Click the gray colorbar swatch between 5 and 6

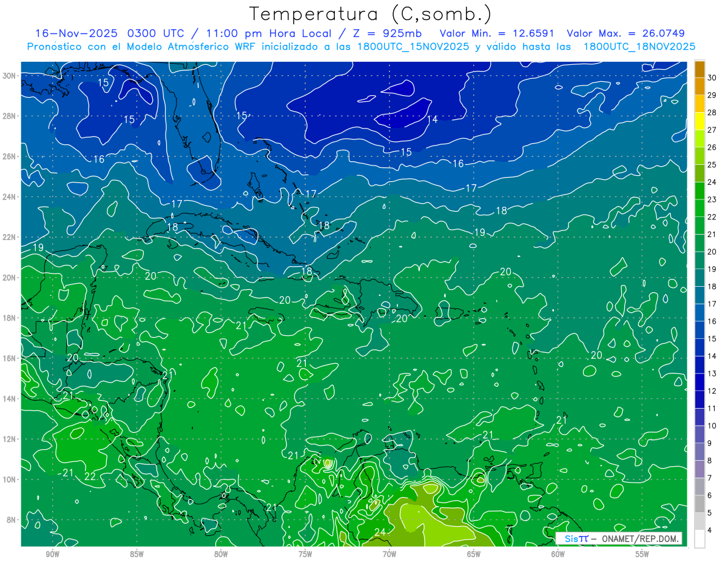point(699,504)
